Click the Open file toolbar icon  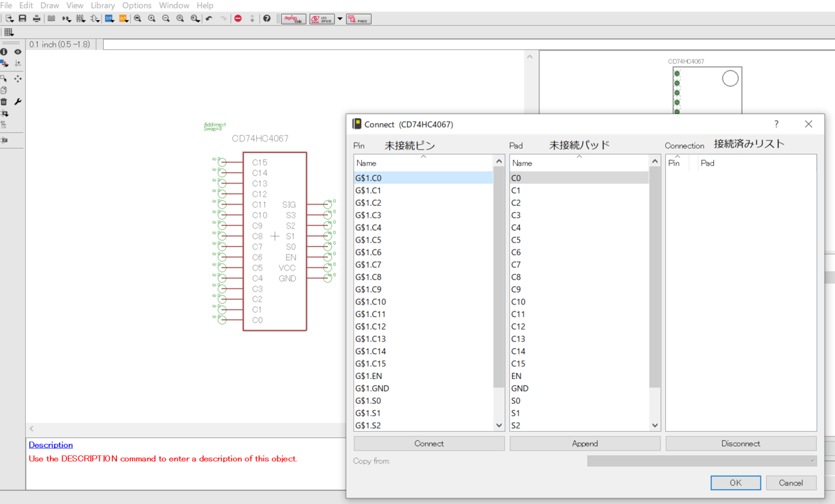click(x=10, y=19)
